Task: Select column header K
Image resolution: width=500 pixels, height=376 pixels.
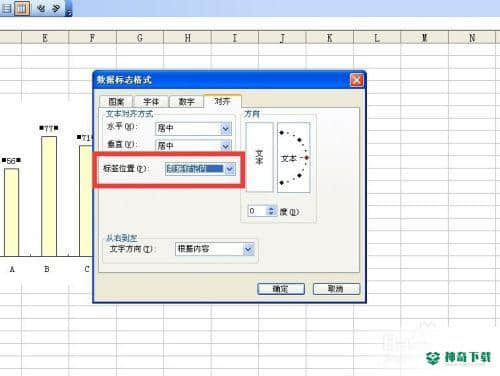Action: tap(330, 38)
